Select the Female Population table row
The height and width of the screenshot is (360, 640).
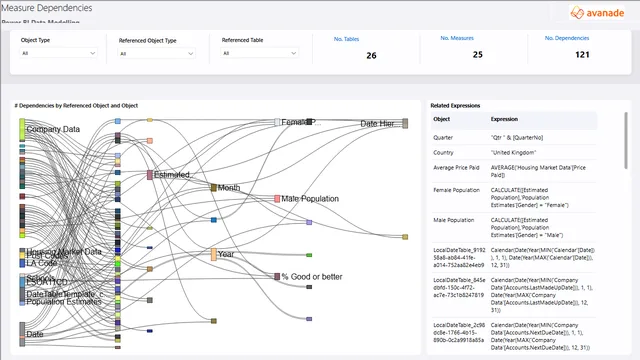tap(514, 198)
